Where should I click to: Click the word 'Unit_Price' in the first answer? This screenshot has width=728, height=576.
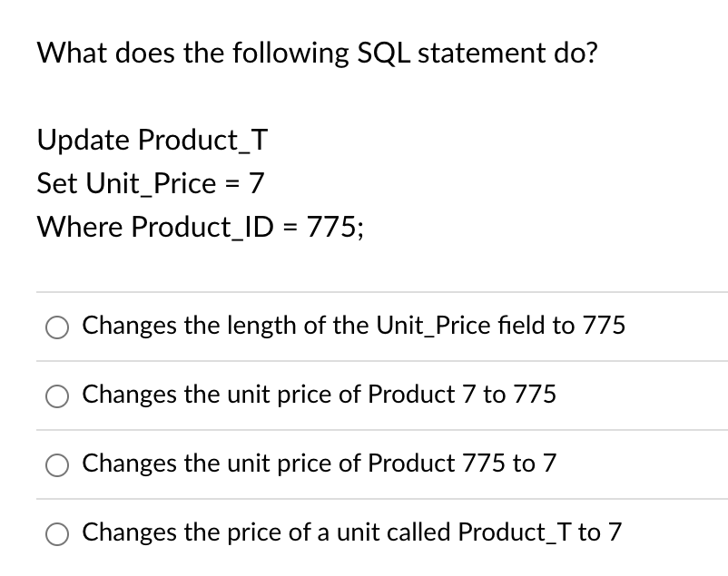pyautogui.click(x=433, y=325)
